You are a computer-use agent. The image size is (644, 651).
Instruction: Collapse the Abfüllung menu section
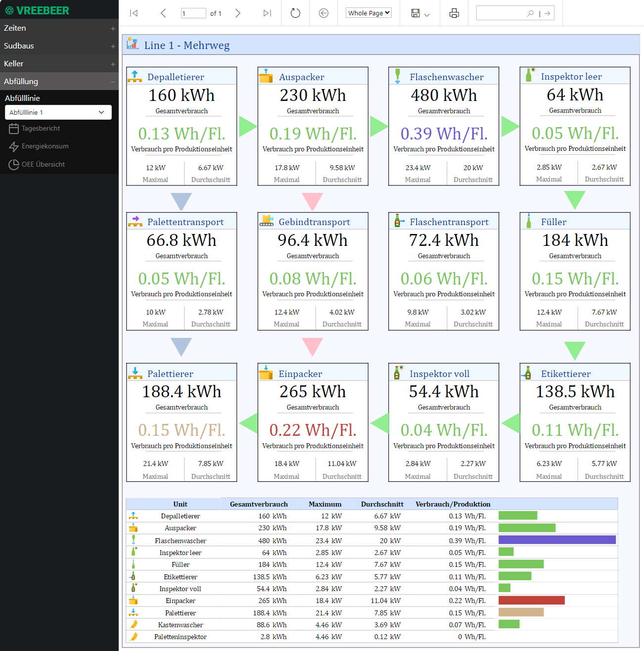click(x=59, y=82)
